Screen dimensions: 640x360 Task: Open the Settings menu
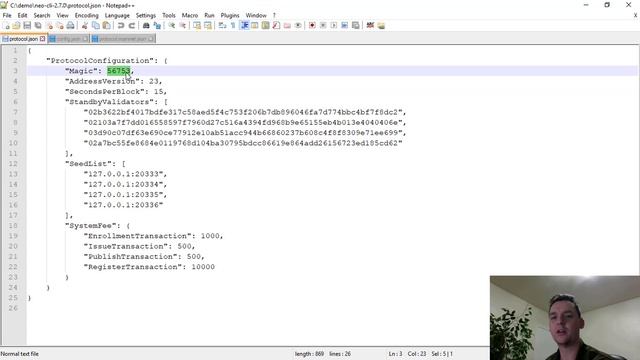coord(146,15)
